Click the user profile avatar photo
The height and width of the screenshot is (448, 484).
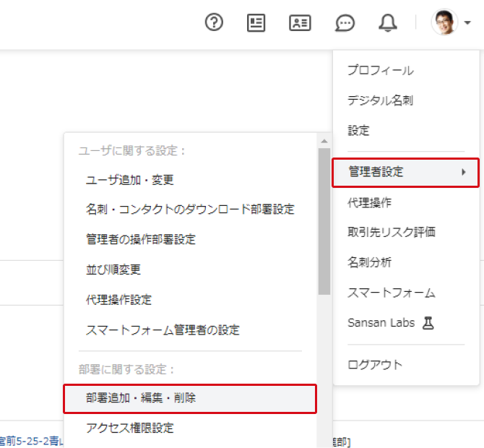pyautogui.click(x=444, y=22)
